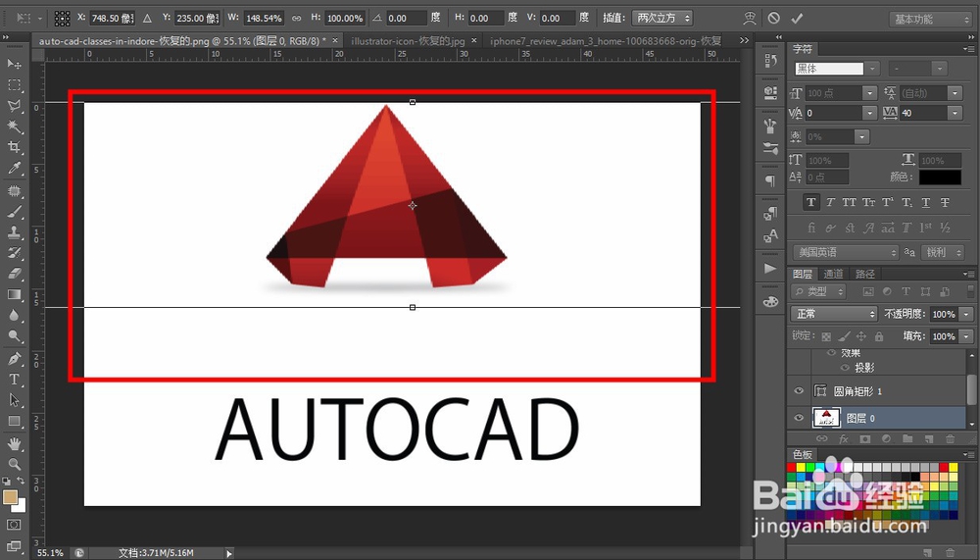
Task: Select the Dodge tool
Action: pos(14,336)
